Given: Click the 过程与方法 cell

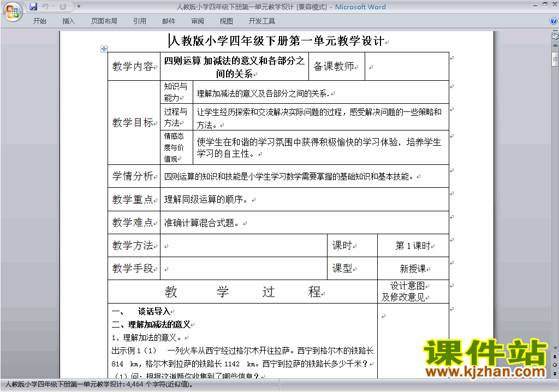Looking at the screenshot, I should pyautogui.click(x=176, y=117).
